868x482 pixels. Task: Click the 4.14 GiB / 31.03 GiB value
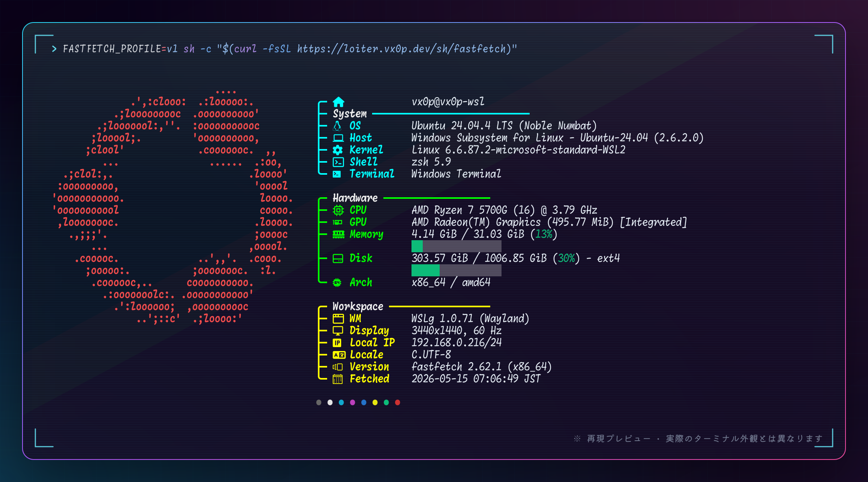pos(484,234)
